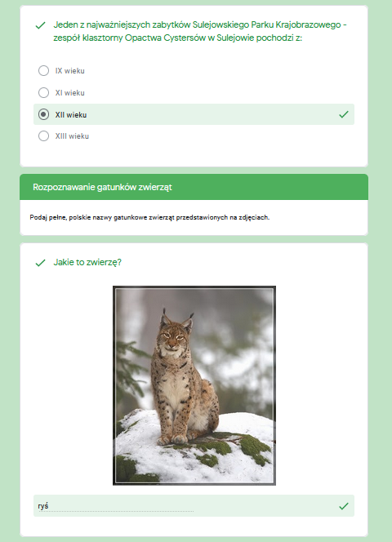Click the answer field containing ryś
Screen dimensions: 392x542
point(194,506)
